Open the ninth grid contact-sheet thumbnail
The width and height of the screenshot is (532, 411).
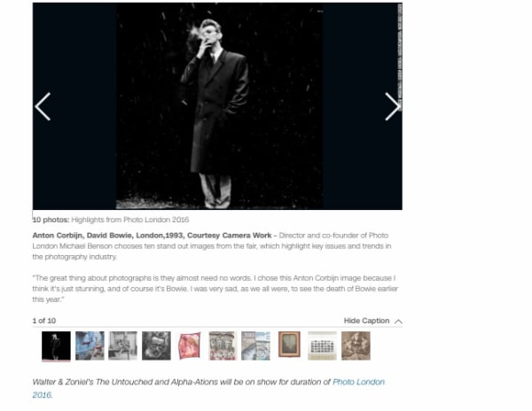coord(322,345)
